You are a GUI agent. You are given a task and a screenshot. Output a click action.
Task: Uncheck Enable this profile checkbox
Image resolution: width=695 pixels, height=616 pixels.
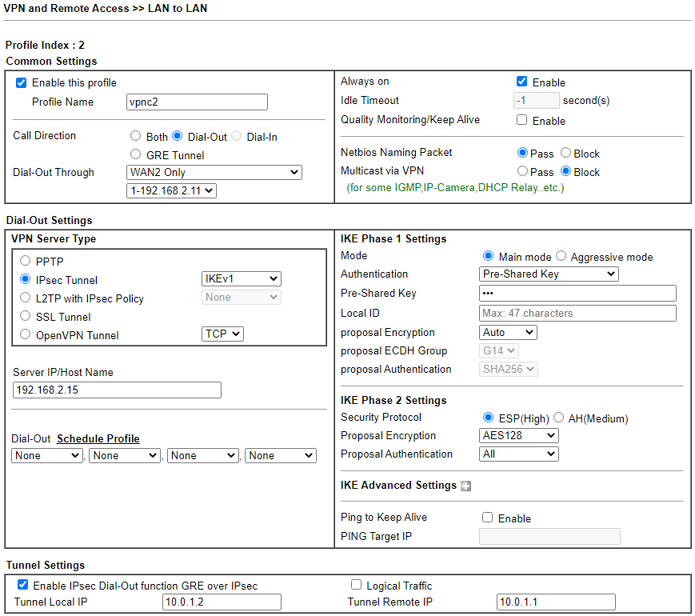click(x=22, y=82)
